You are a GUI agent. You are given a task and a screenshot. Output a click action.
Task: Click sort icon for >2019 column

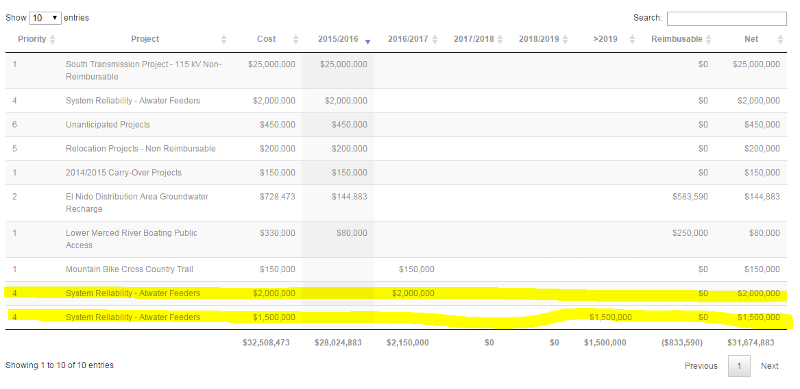633,39
